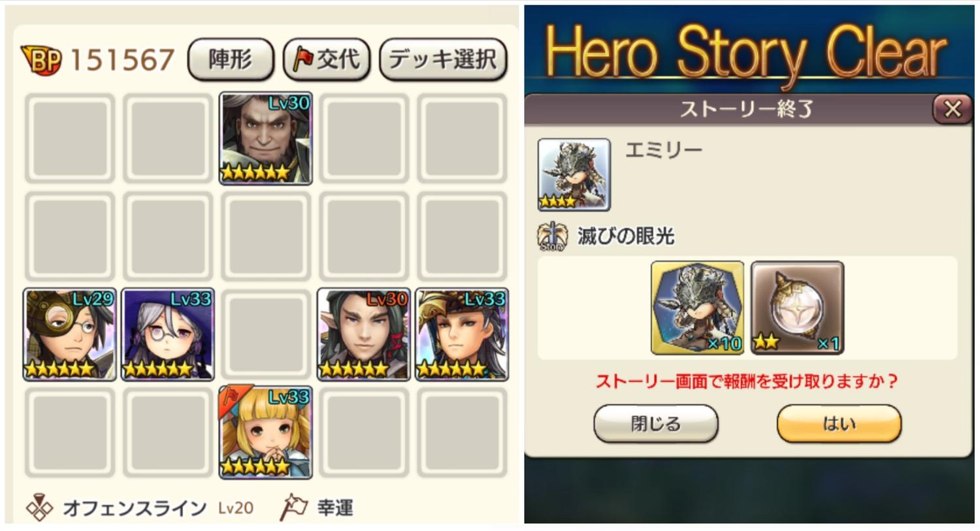The width and height of the screenshot is (980, 531).
Task: Close the ストーリー終了 dialog
Action: point(952,109)
